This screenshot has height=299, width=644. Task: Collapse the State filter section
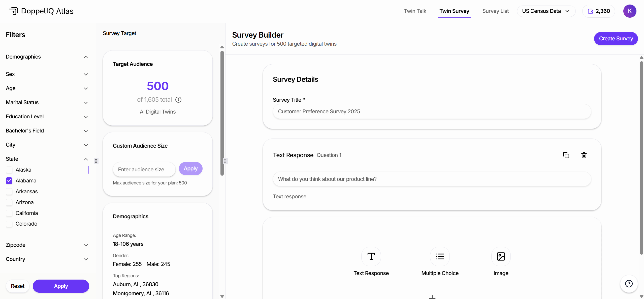(86, 159)
